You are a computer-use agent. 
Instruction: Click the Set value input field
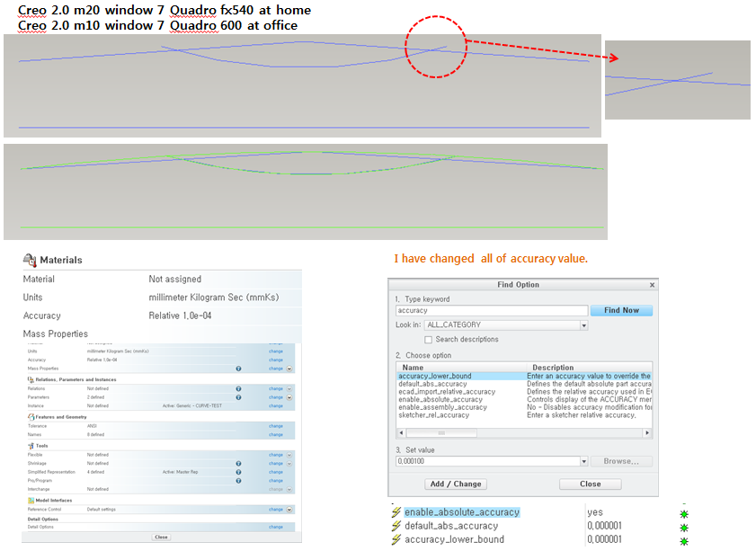pyautogui.click(x=488, y=461)
